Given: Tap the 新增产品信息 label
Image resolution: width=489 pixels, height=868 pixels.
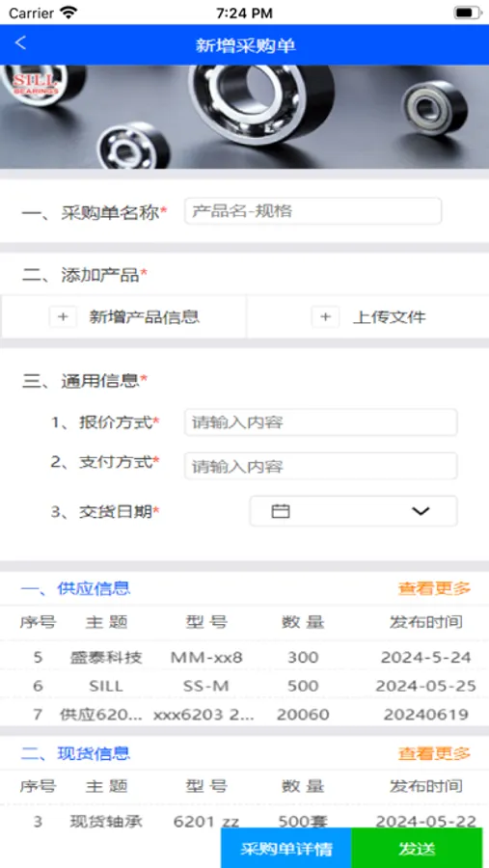Looking at the screenshot, I should (144, 317).
